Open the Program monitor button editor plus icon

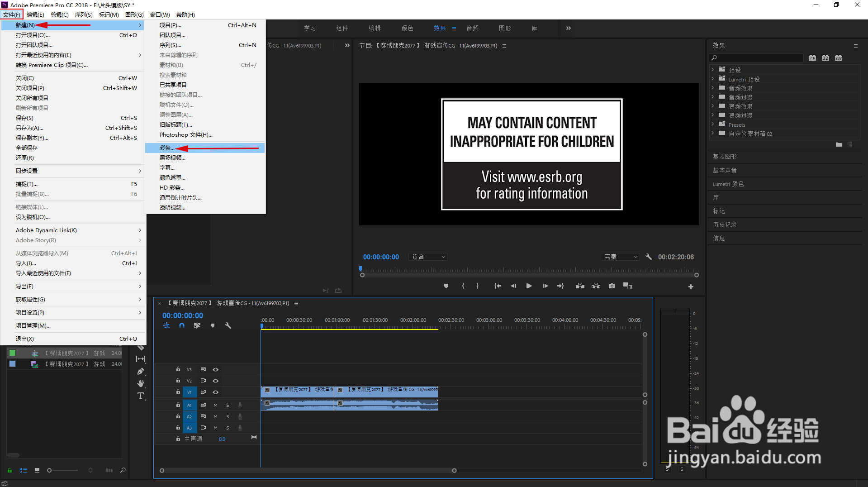coord(691,286)
